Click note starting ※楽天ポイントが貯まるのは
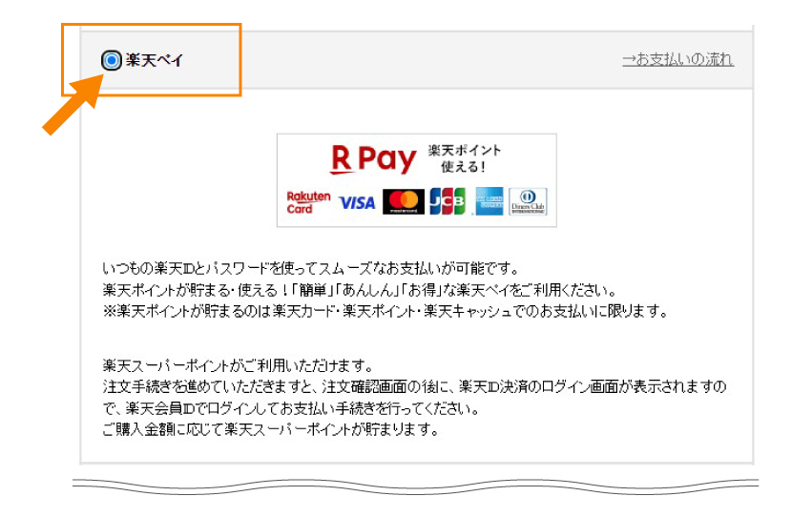 pos(385,311)
